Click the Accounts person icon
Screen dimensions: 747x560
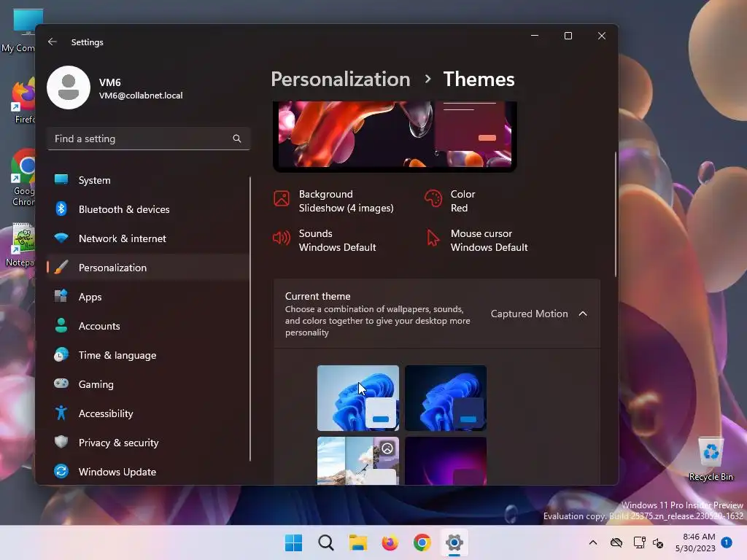click(x=61, y=325)
